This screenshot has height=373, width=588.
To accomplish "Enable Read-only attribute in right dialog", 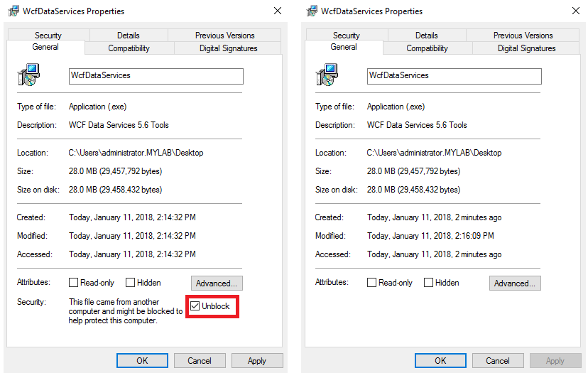I will (371, 282).
